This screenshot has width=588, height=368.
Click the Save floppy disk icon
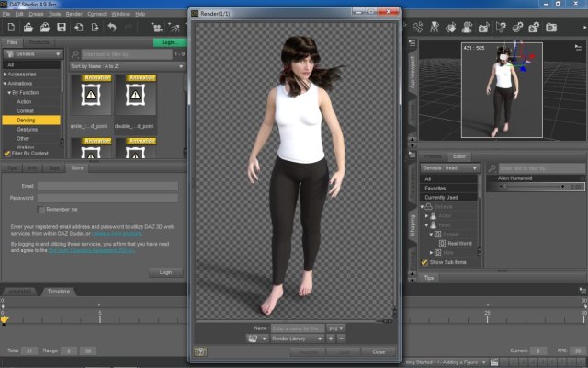tap(60, 28)
